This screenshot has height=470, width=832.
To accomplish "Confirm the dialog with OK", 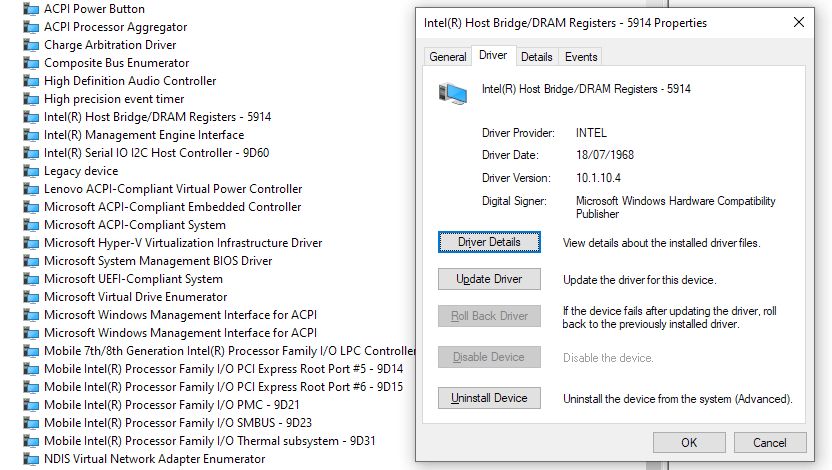I will coord(689,442).
